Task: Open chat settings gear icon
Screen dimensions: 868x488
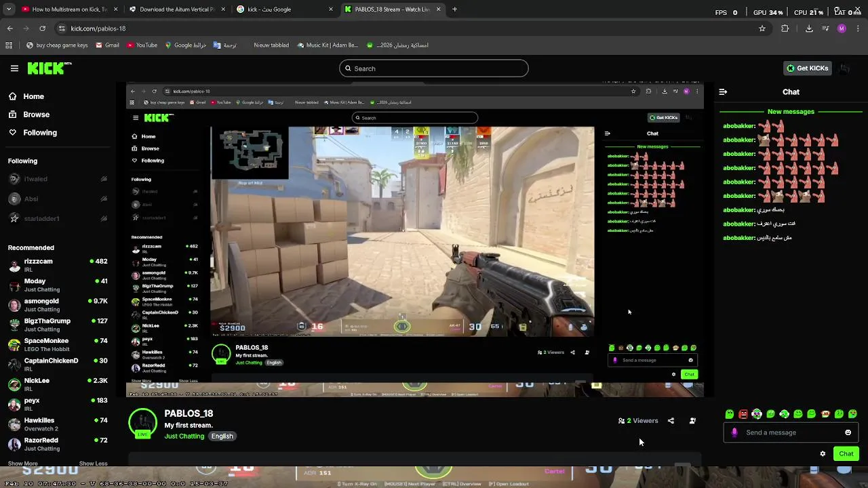Action: 823,454
